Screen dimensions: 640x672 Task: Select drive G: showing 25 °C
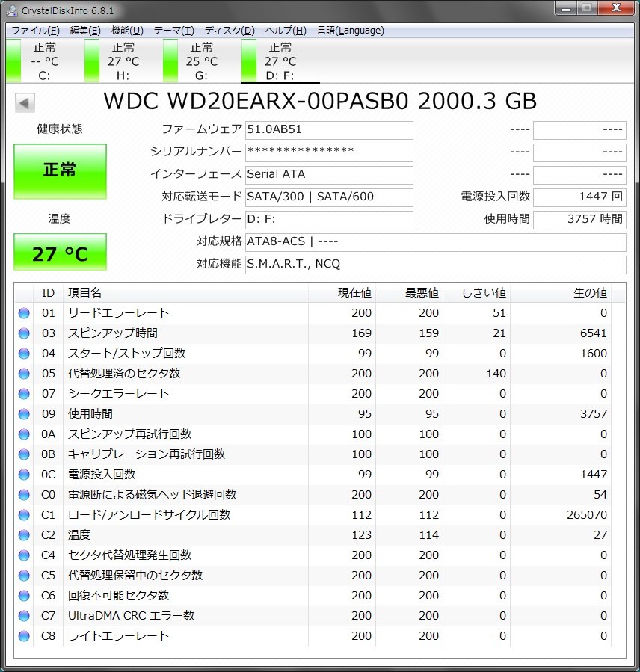194,60
